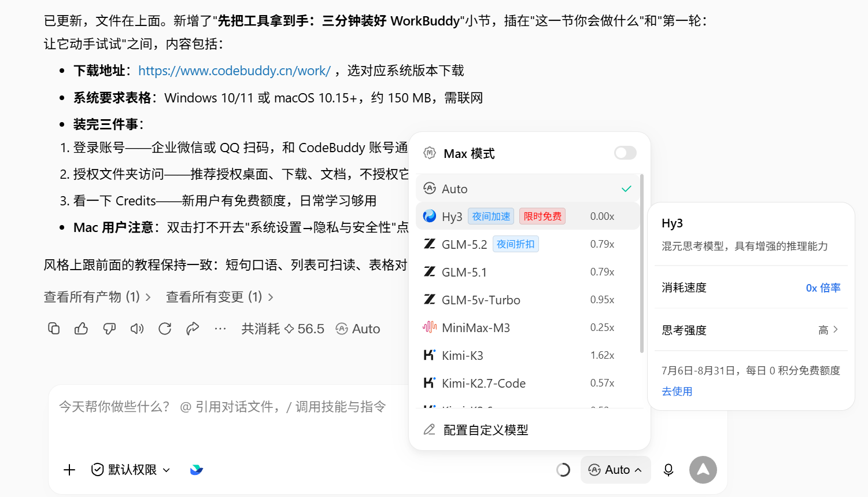Click the 共消耗 56.5 credits text
The width and height of the screenshot is (868, 497).
click(x=283, y=329)
